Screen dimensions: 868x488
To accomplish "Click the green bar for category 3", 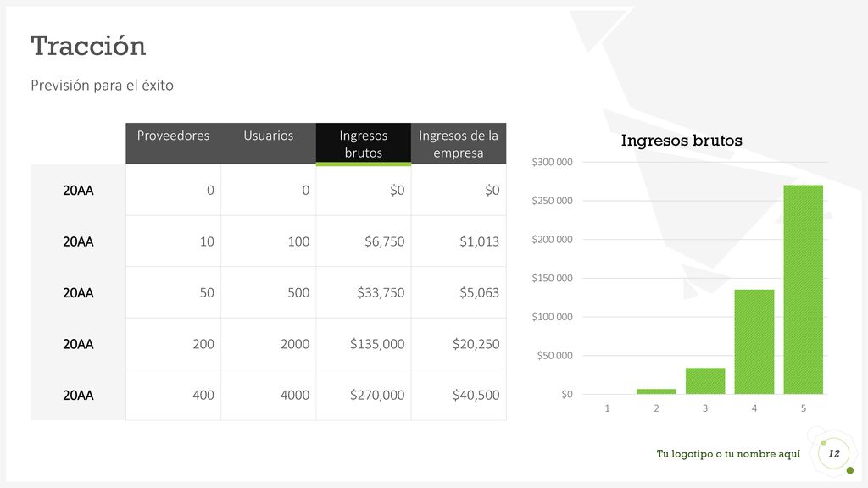I will (705, 380).
